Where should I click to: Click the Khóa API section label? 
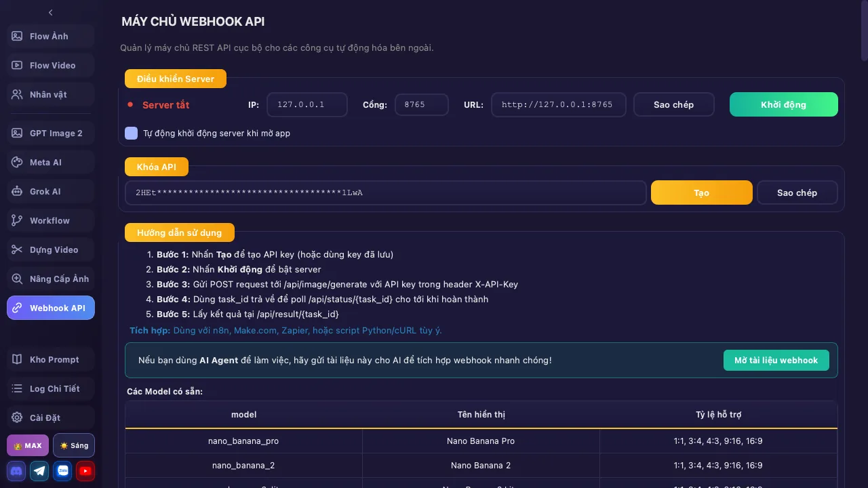coord(157,167)
